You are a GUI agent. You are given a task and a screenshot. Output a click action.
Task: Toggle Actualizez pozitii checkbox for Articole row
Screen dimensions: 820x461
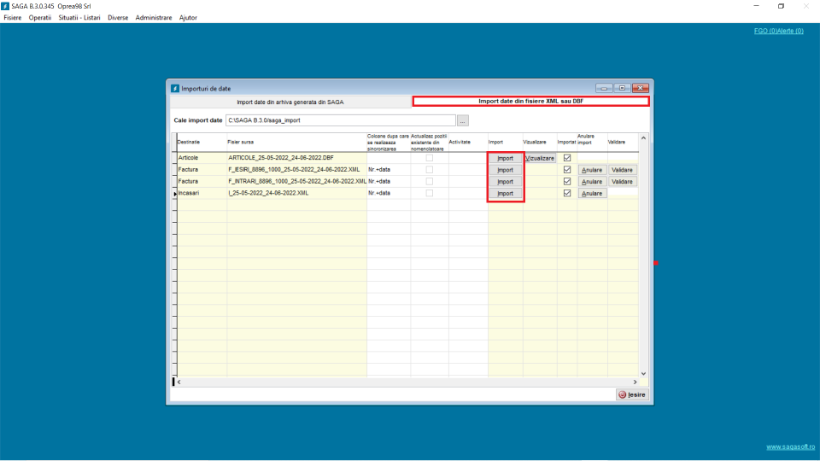click(429, 158)
